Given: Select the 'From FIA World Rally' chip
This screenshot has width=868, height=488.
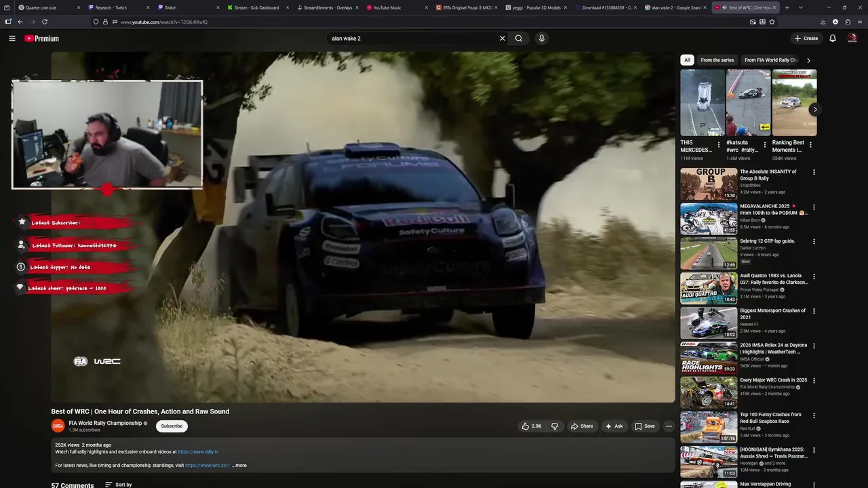Looking at the screenshot, I should (770, 60).
